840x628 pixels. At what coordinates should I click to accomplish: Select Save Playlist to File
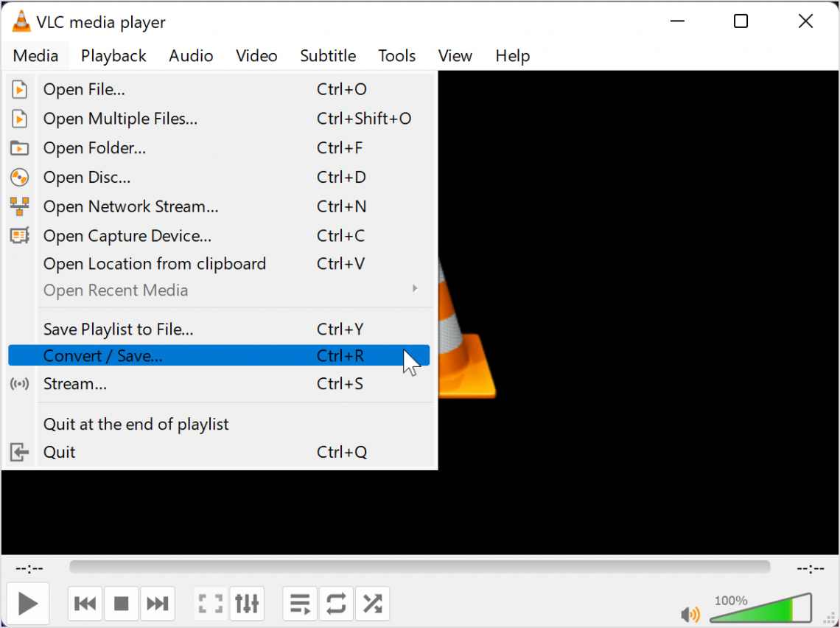[119, 329]
